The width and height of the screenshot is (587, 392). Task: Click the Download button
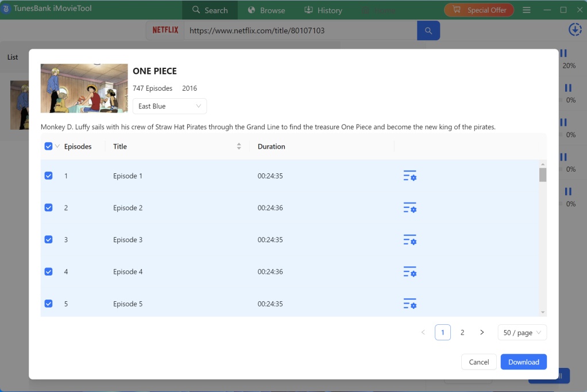click(x=523, y=362)
